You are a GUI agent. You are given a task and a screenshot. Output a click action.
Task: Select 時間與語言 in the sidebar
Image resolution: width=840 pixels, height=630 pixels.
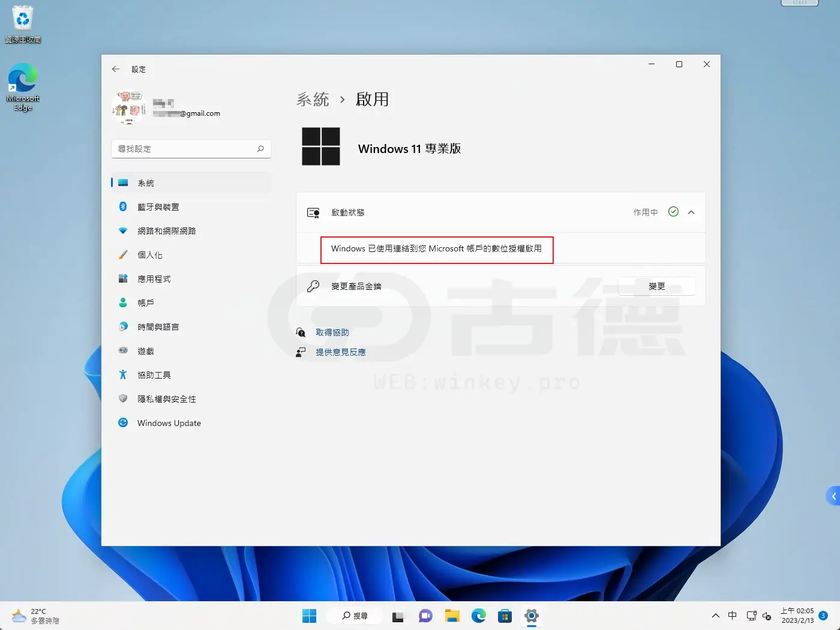(191, 327)
